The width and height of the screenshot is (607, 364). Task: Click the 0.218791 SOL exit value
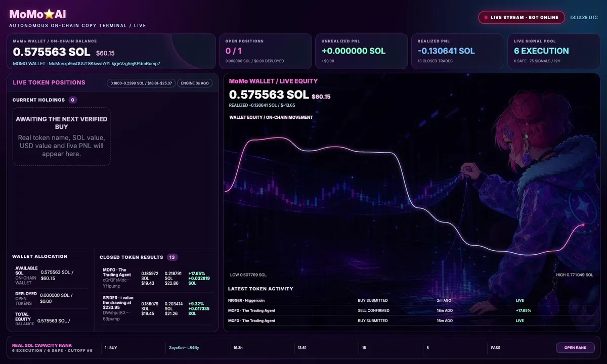pyautogui.click(x=173, y=276)
